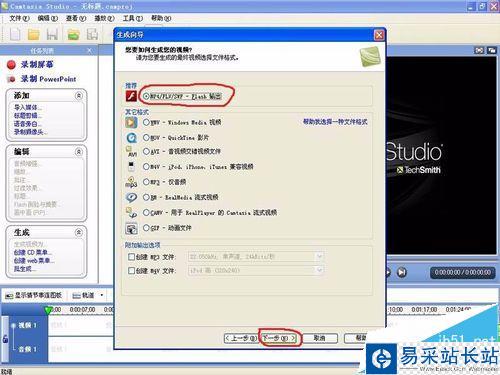Open the 查看(V) menu
Viewport: 500px width, 375px height.
(76, 18)
